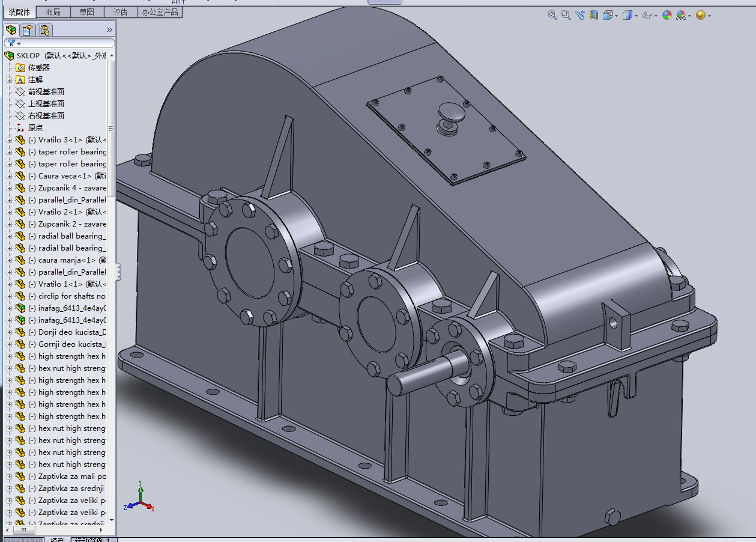This screenshot has height=542, width=756.
Task: Select the Gornji deo kucista row
Action: point(60,344)
